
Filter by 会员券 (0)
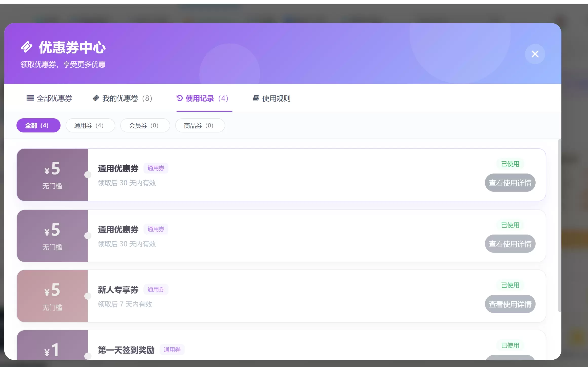[145, 125]
